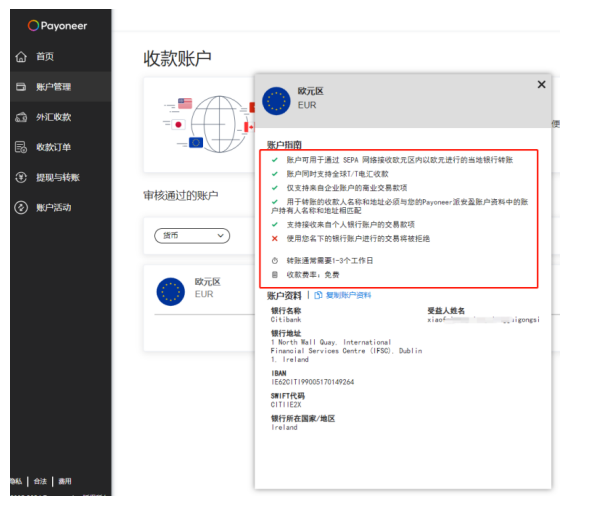
Task: Click the checkmark beside the SEPA guideline
Action: pos(275,160)
